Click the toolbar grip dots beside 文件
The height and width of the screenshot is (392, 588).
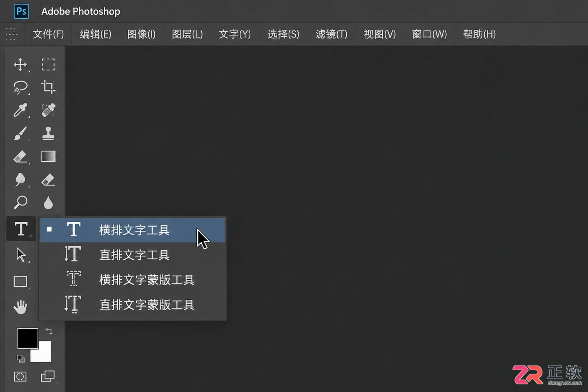(11, 34)
